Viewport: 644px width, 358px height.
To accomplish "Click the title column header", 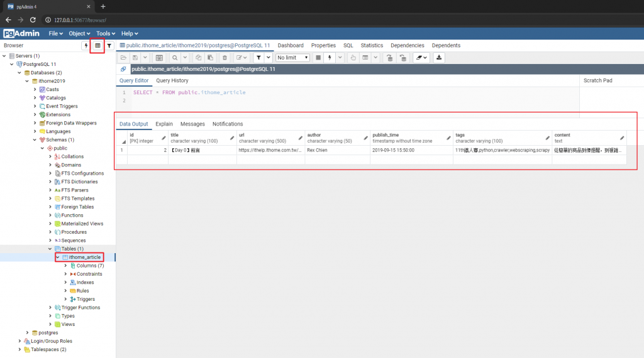I will (202, 138).
